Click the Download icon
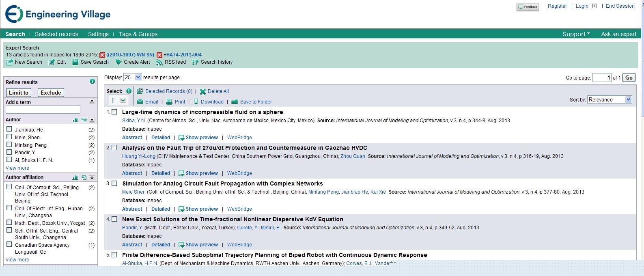The height and width of the screenshot is (276, 644). point(196,102)
